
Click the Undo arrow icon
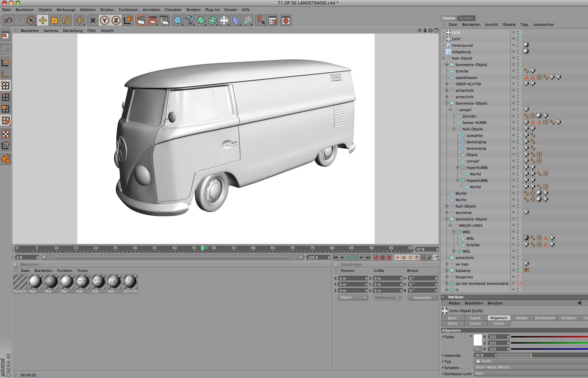tap(8, 21)
